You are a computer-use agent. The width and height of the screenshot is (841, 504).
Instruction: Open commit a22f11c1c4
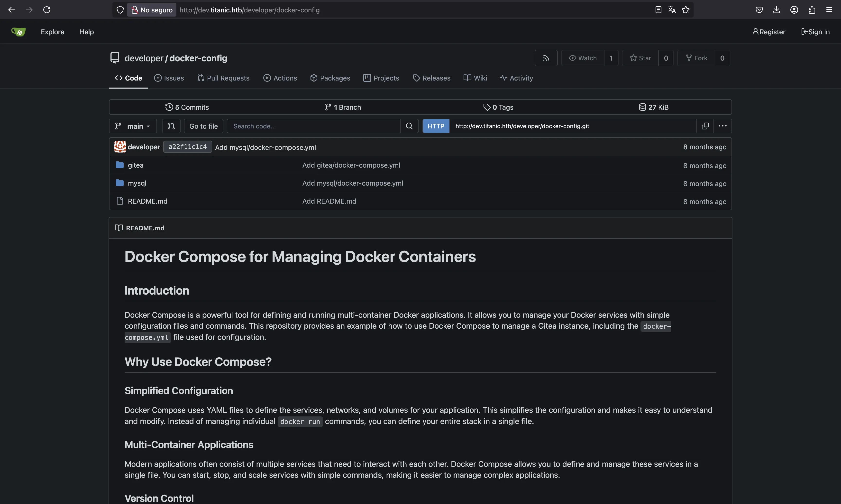[187, 147]
